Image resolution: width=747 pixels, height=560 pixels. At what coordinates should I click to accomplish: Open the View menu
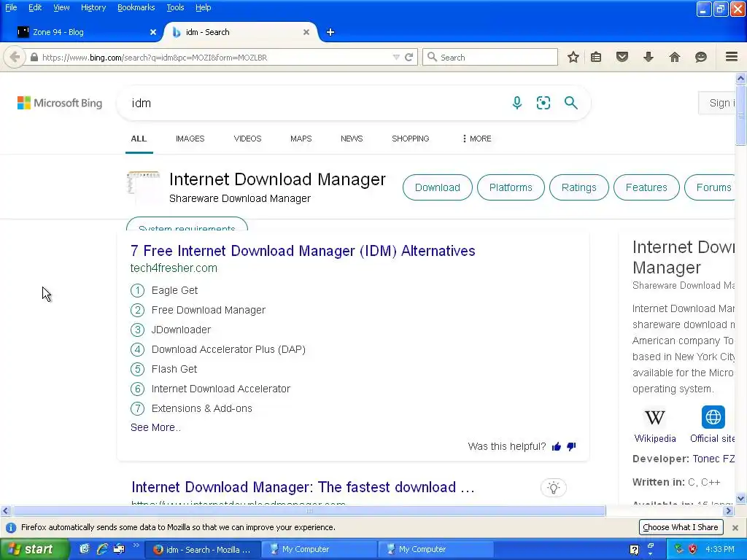pos(61,7)
